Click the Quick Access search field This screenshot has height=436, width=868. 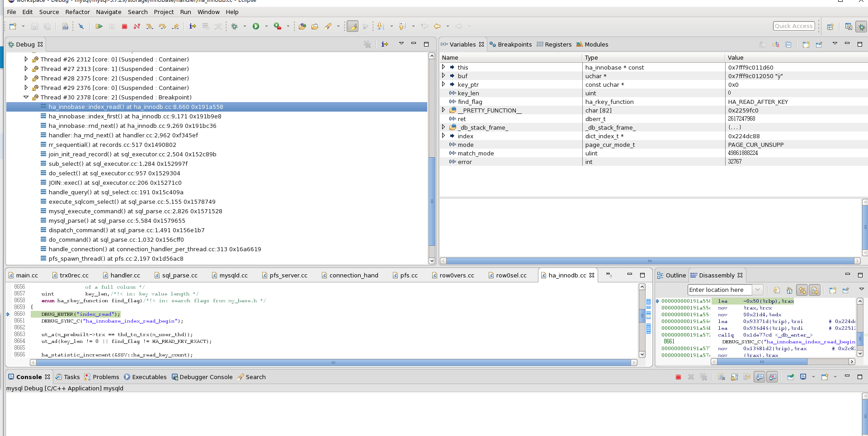[x=793, y=26]
